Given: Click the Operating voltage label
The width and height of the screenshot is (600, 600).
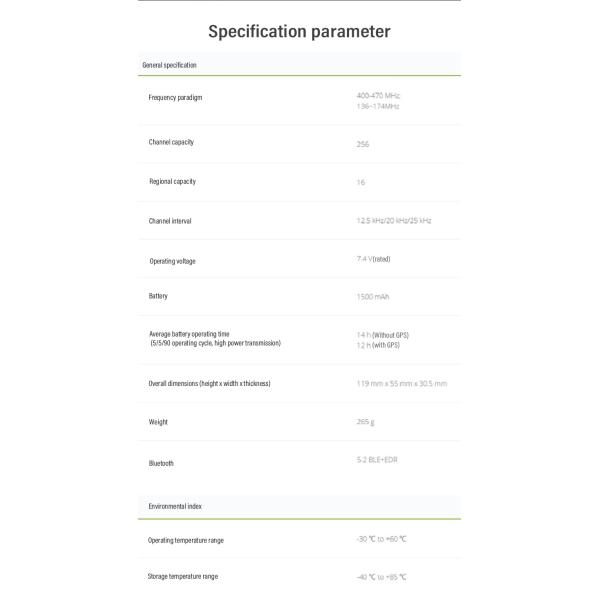Looking at the screenshot, I should click(x=172, y=261).
